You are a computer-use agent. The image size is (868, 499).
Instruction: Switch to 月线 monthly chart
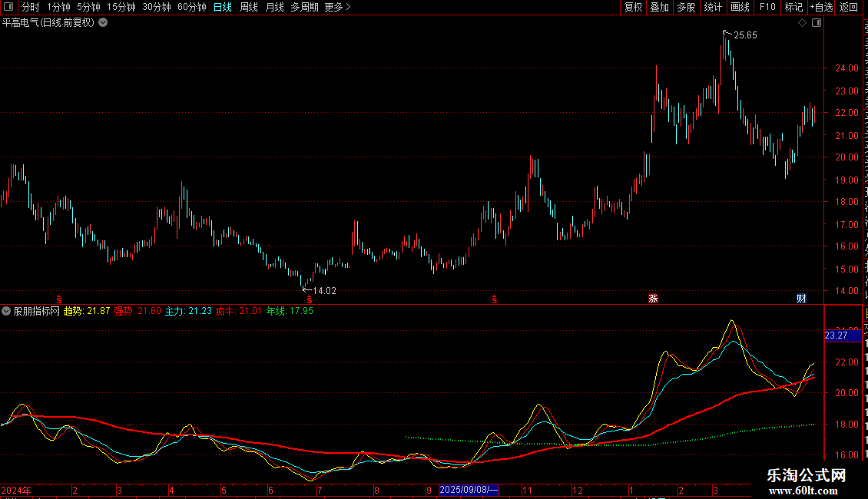[x=274, y=7]
